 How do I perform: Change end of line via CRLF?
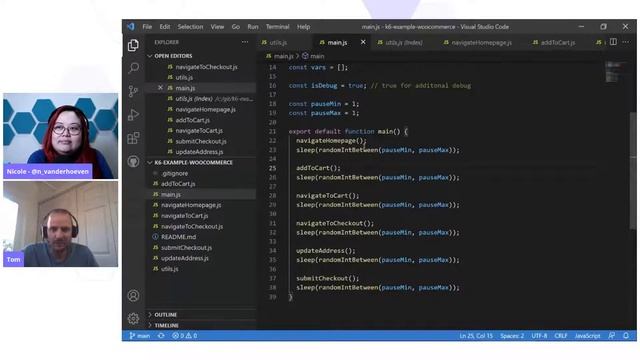(x=561, y=336)
